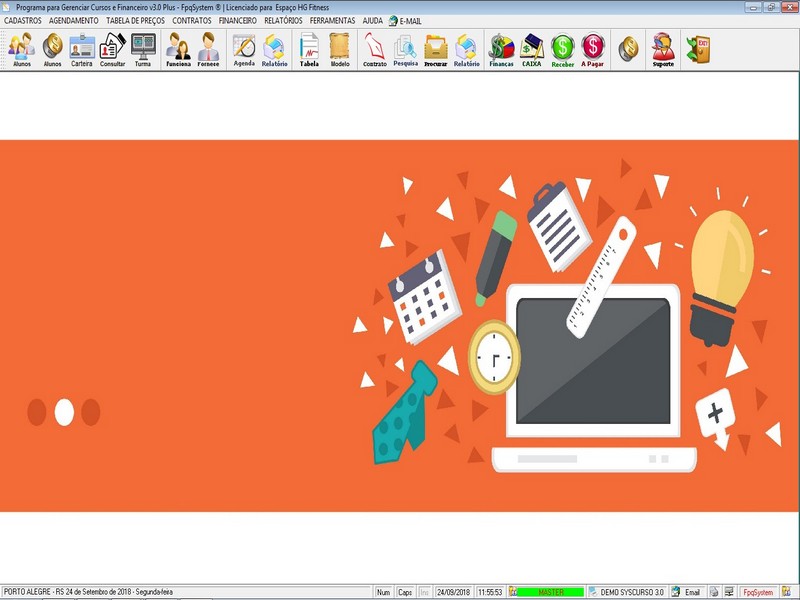800x600 pixels.
Task: Click the Alunos gold coin icon
Action: 52,49
